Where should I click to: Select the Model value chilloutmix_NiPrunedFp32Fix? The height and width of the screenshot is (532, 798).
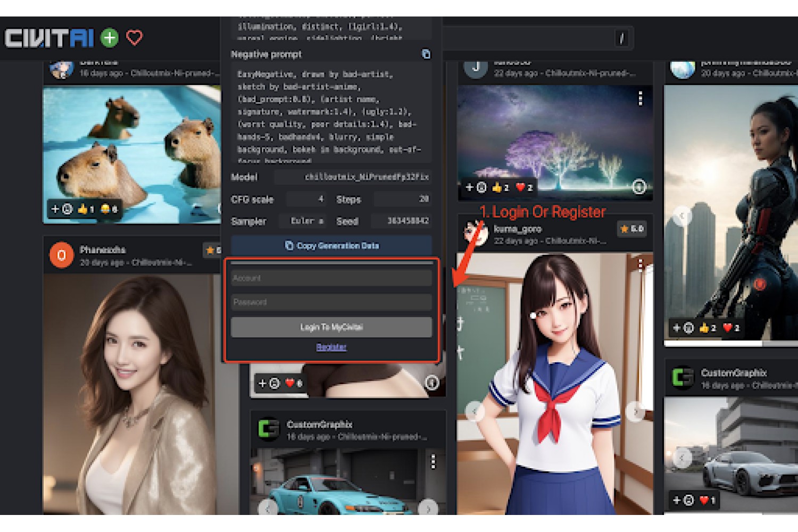coord(353,177)
